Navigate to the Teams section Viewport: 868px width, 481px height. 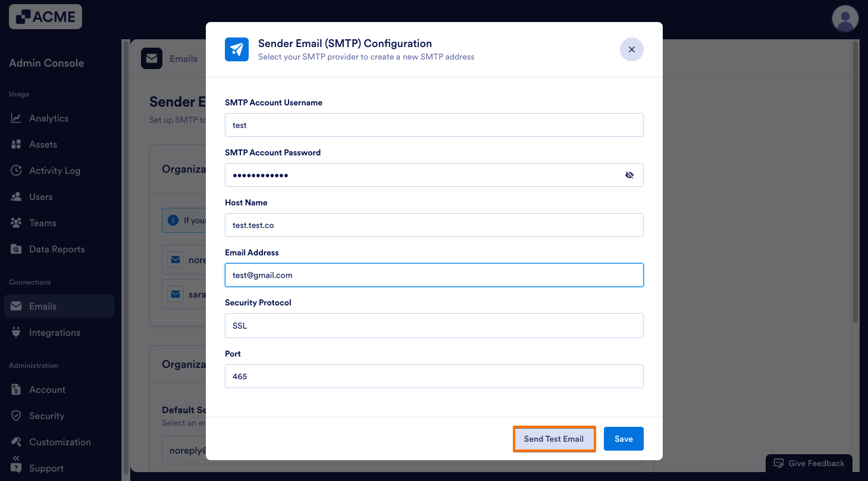(42, 223)
